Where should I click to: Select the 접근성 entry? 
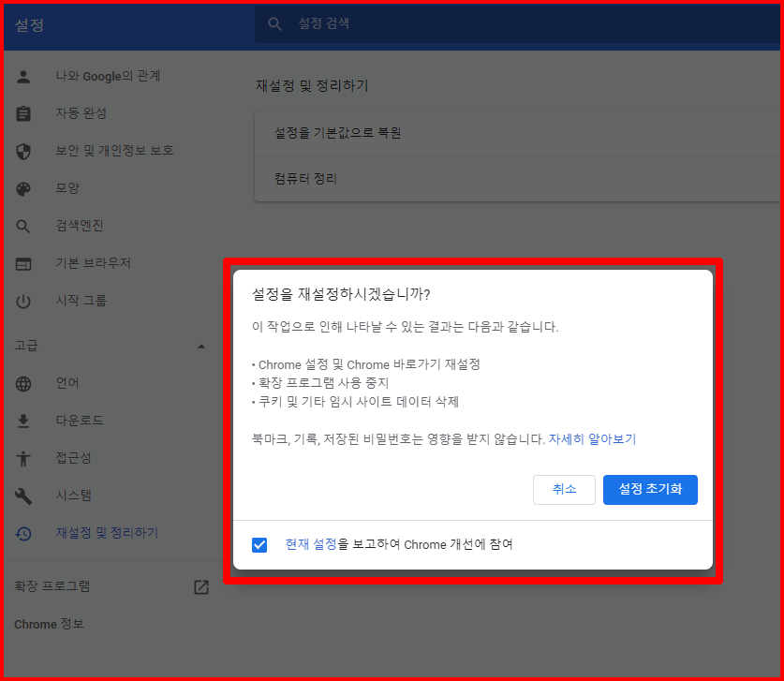point(73,458)
